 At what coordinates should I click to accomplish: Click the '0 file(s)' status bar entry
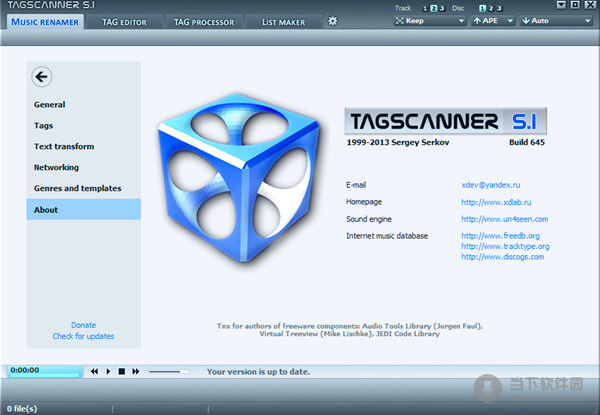click(x=22, y=408)
